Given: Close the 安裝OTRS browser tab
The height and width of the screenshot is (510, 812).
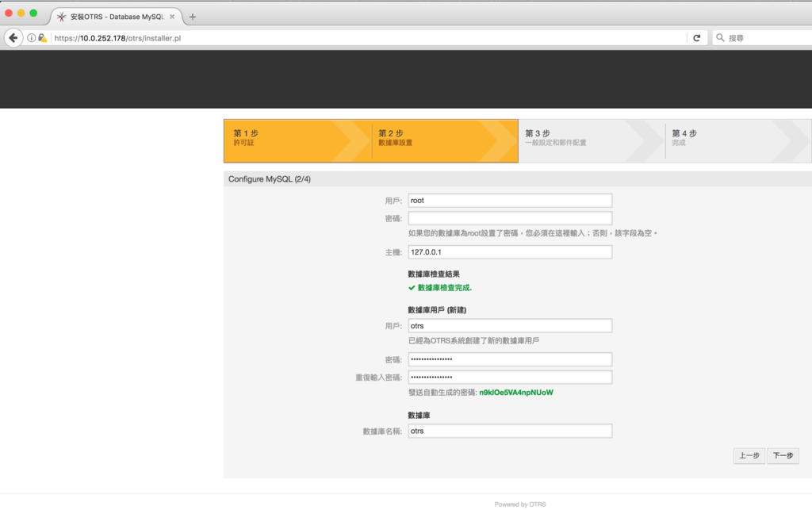Looking at the screenshot, I should [x=172, y=17].
